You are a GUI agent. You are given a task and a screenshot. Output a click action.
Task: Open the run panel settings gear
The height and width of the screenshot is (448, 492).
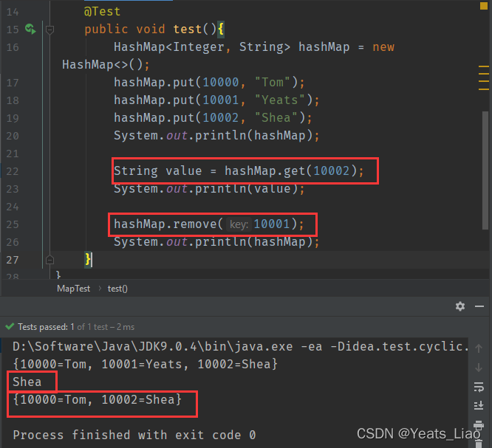[460, 306]
